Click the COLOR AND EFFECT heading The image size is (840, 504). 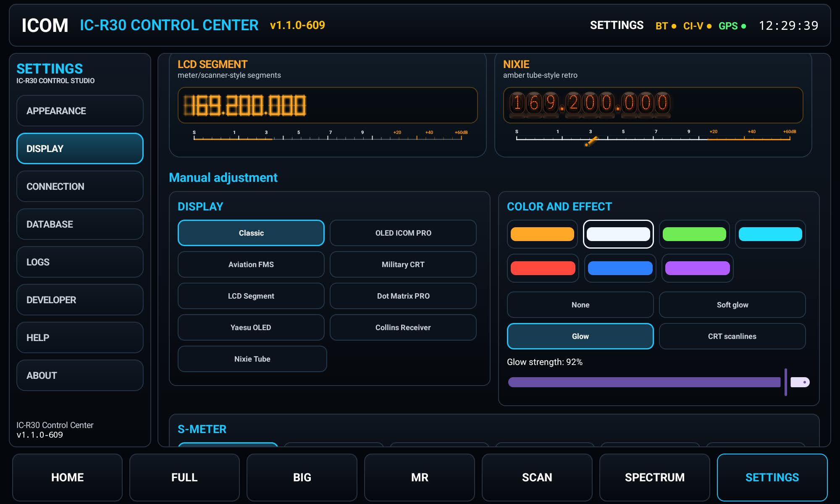click(x=559, y=207)
